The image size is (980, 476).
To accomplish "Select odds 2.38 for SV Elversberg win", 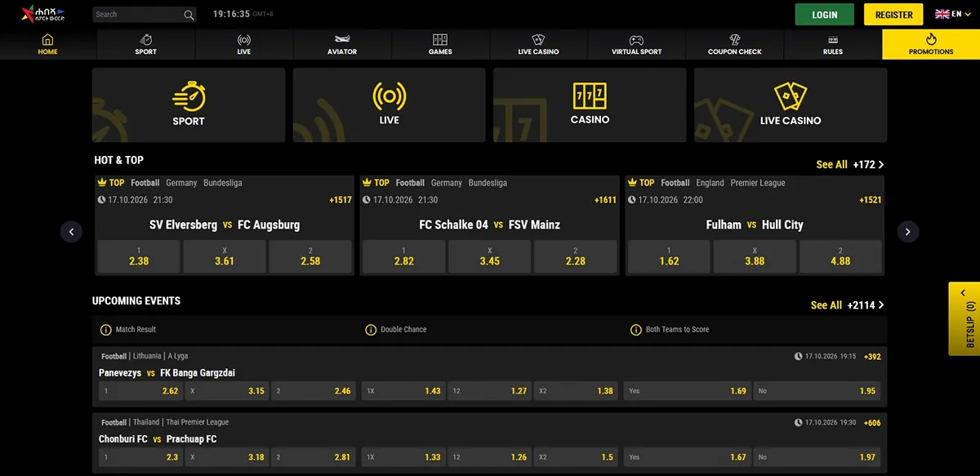I will pos(139,256).
